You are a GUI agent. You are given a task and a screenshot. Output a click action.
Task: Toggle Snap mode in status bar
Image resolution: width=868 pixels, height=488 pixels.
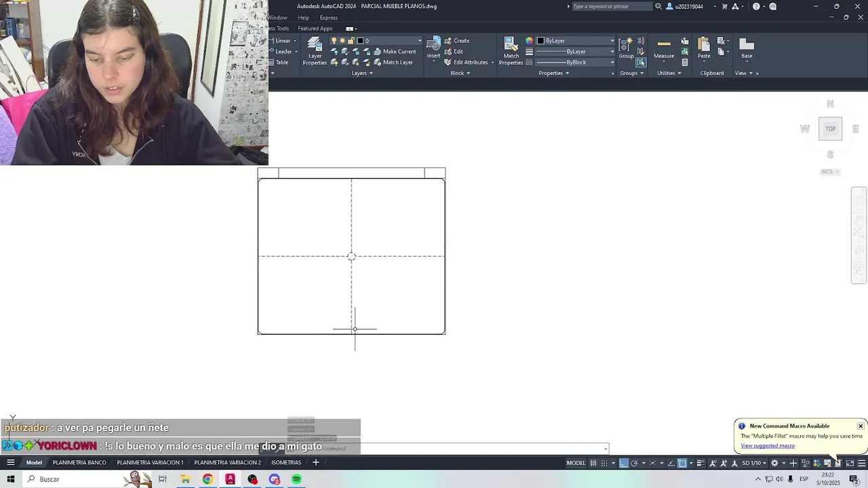coord(604,463)
